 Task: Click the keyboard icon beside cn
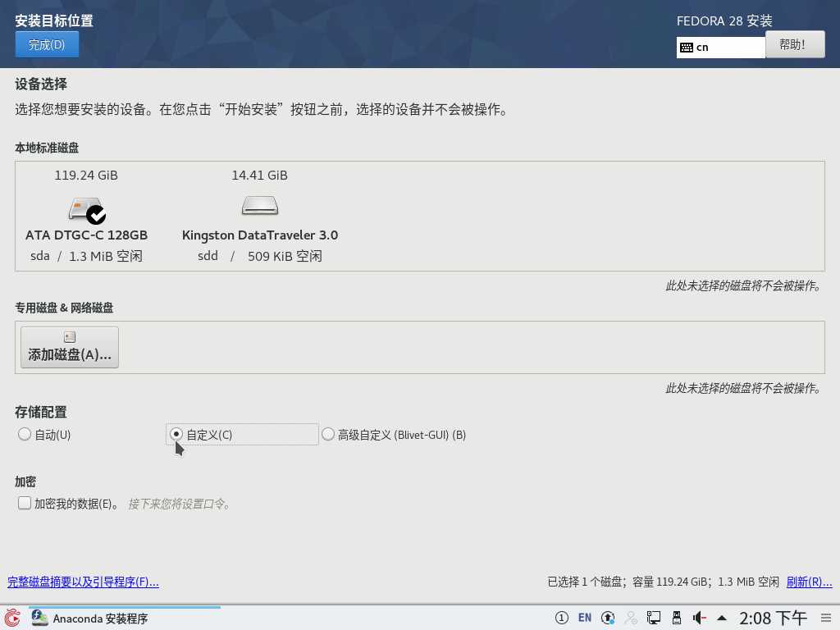point(687,48)
